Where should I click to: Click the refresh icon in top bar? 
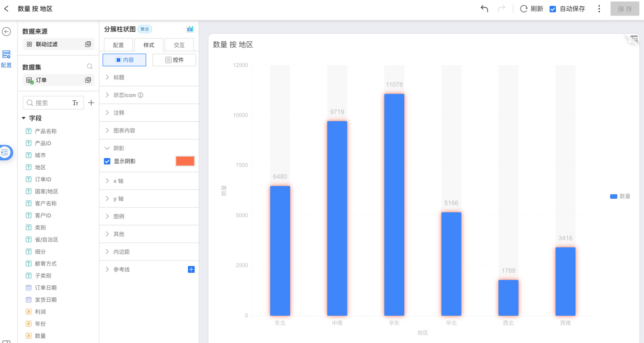pyautogui.click(x=524, y=9)
